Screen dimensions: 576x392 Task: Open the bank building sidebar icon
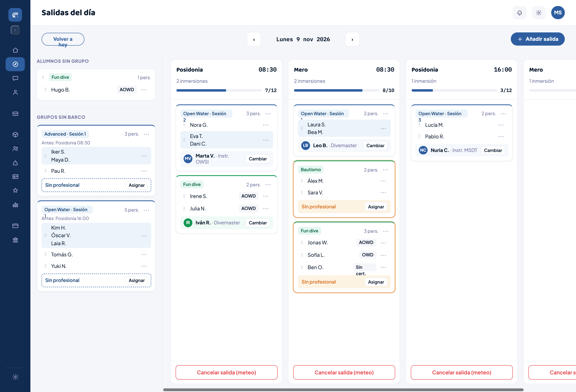point(15,240)
